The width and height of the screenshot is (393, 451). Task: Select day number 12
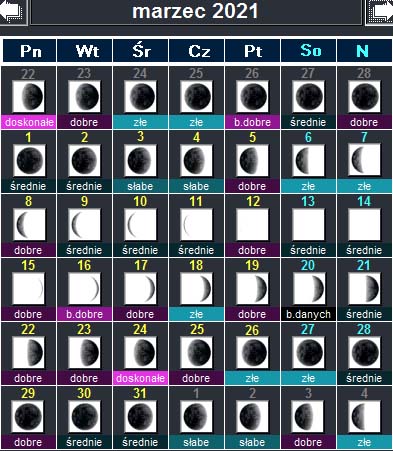[x=253, y=202]
